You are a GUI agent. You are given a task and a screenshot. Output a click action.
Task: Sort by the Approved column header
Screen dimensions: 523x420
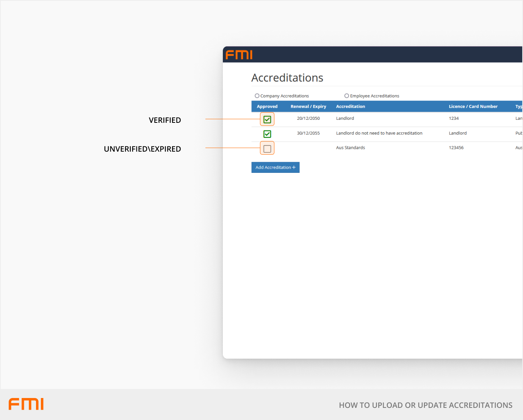coord(267,107)
